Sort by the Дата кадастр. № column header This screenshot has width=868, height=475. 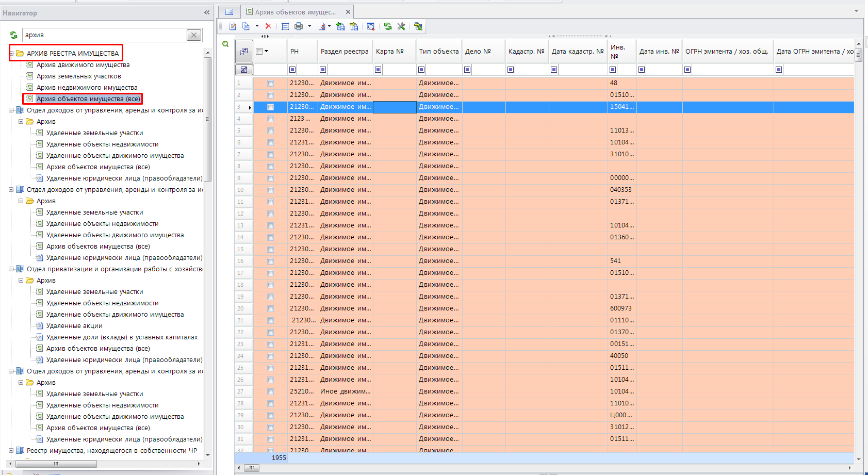coord(578,51)
